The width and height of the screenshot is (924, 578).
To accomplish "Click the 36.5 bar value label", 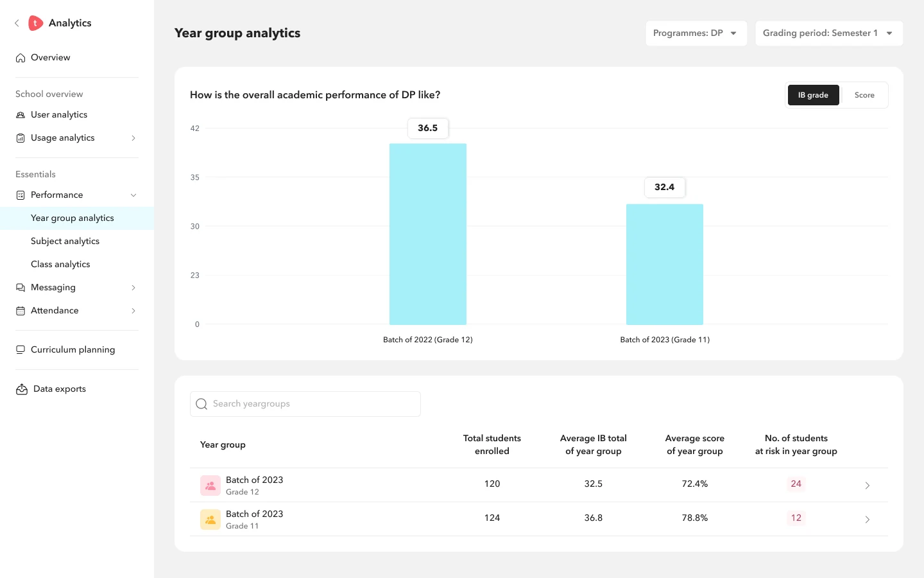I will [x=428, y=128].
